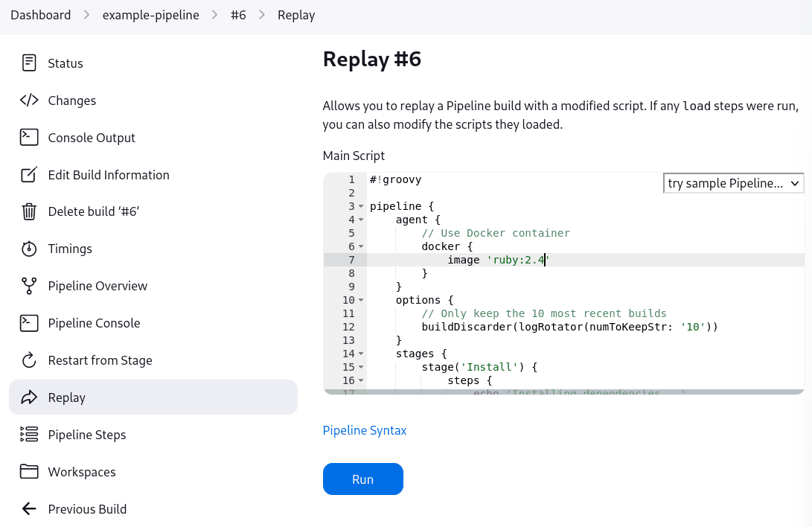The width and height of the screenshot is (812, 527).
Task: Select the Pipeline Console icon
Action: (x=28, y=323)
